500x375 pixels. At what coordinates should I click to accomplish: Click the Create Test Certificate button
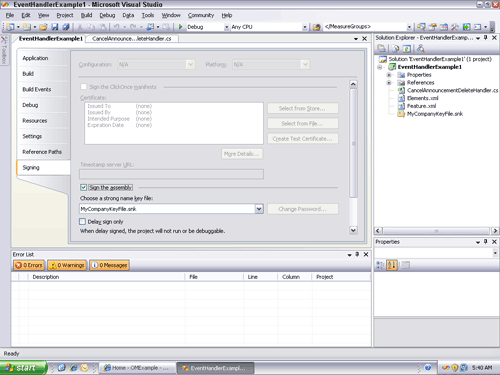pyautogui.click(x=303, y=139)
